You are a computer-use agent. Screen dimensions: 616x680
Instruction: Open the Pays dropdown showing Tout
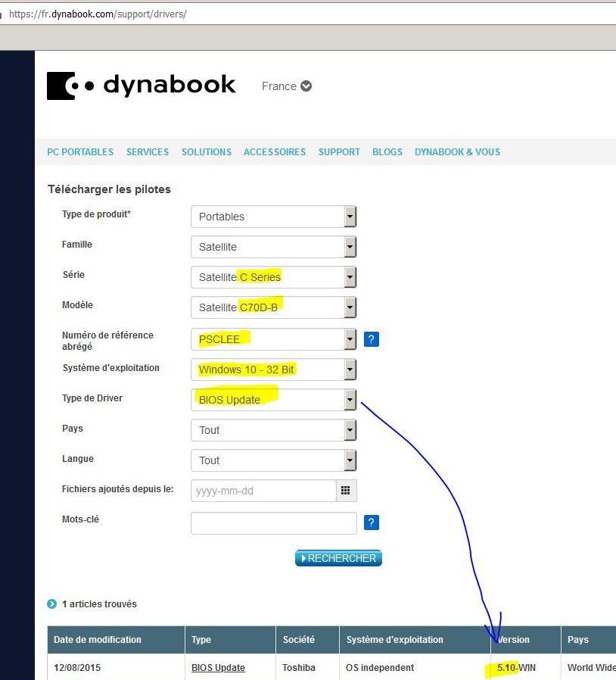tap(273, 430)
